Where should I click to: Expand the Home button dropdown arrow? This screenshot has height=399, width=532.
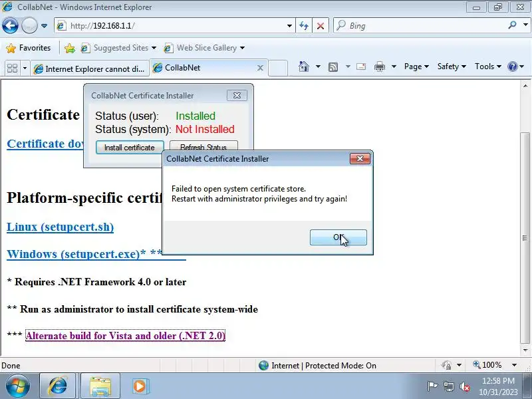pos(318,66)
